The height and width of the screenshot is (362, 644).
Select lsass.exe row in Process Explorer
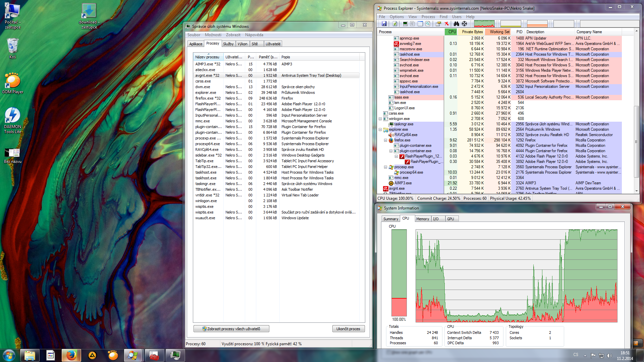[499, 97]
